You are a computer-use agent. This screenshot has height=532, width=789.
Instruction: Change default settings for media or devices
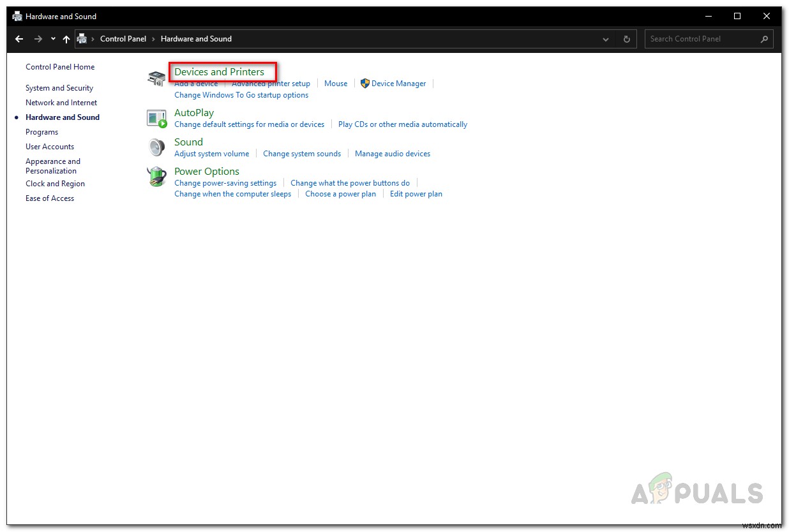[249, 124]
